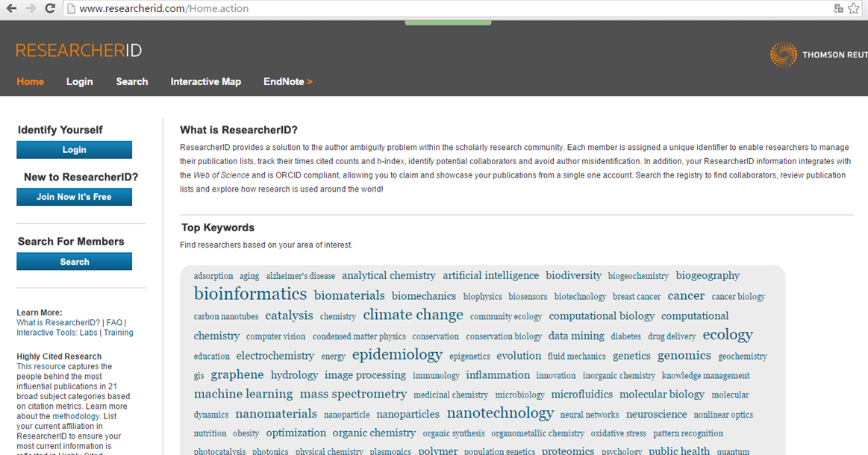Select the microfluidics keyword
The height and width of the screenshot is (455, 868).
(582, 394)
